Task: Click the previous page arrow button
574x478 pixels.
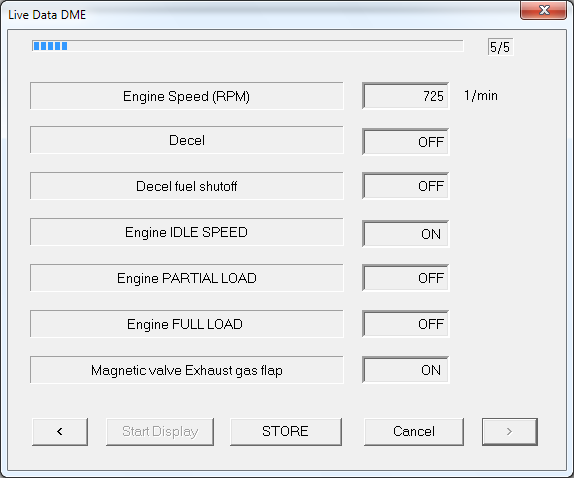Action: (60, 432)
